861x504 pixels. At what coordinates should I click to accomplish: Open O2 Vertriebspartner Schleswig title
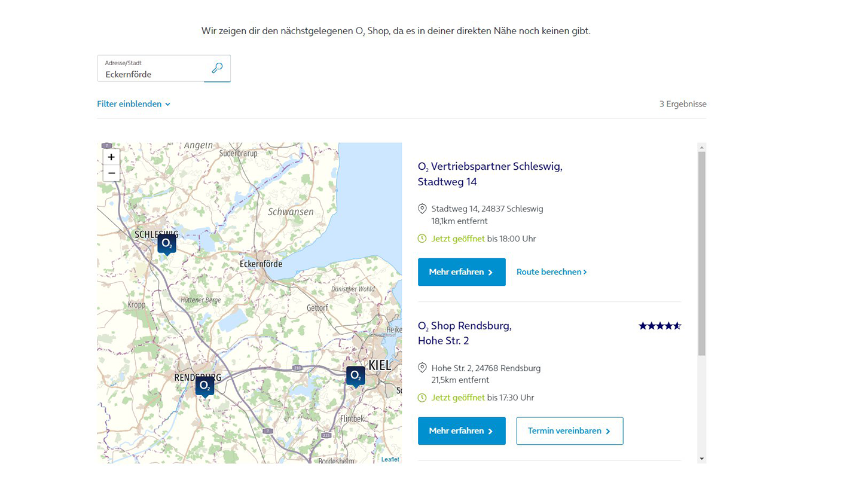pos(490,174)
